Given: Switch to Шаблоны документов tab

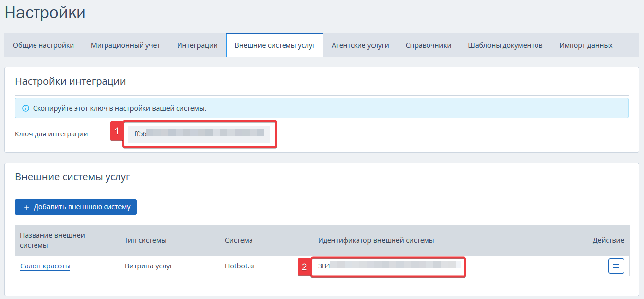Looking at the screenshot, I should 505,45.
